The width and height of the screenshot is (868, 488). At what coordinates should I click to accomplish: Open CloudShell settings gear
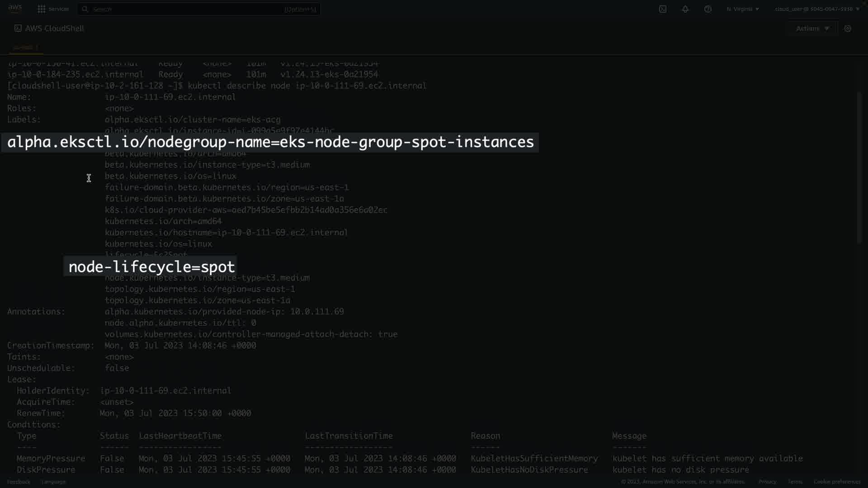tap(848, 28)
